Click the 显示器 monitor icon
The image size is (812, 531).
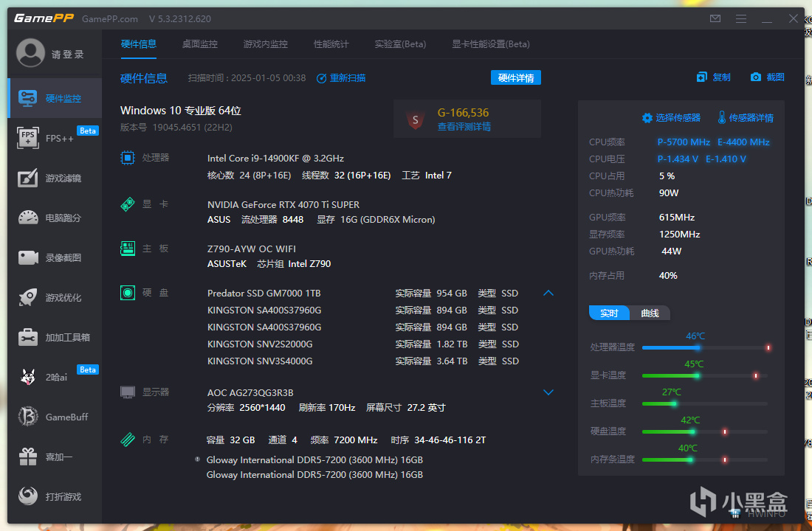(128, 392)
